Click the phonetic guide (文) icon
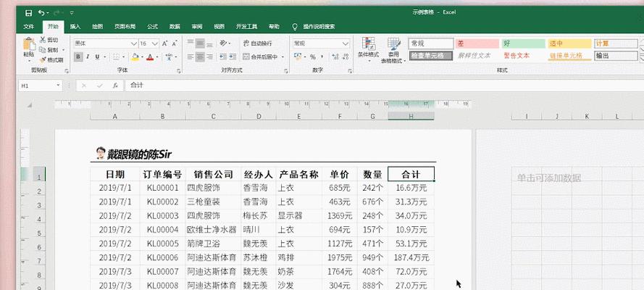This screenshot has height=290, width=644. (x=169, y=57)
